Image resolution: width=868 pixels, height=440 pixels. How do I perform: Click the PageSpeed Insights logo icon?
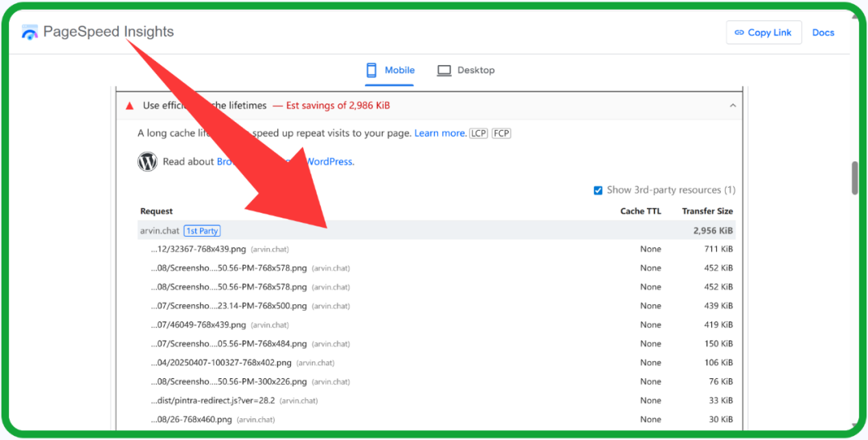pyautogui.click(x=30, y=33)
